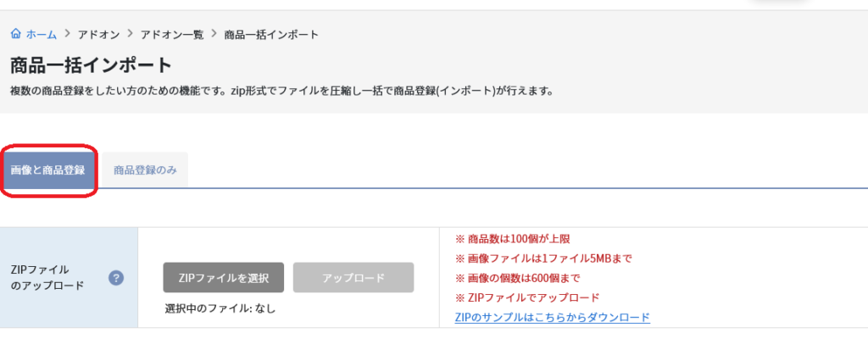
Task: Click 商品一括インポート in the breadcrumb trail
Action: 271,35
